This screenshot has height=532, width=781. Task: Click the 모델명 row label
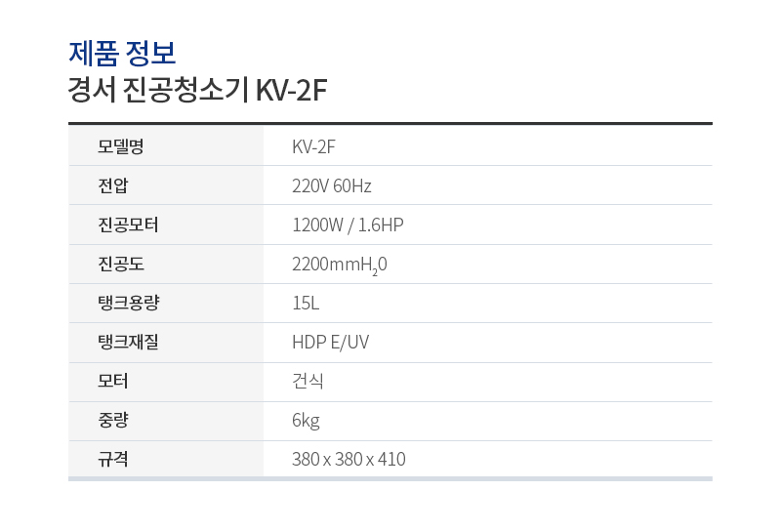coord(120,146)
